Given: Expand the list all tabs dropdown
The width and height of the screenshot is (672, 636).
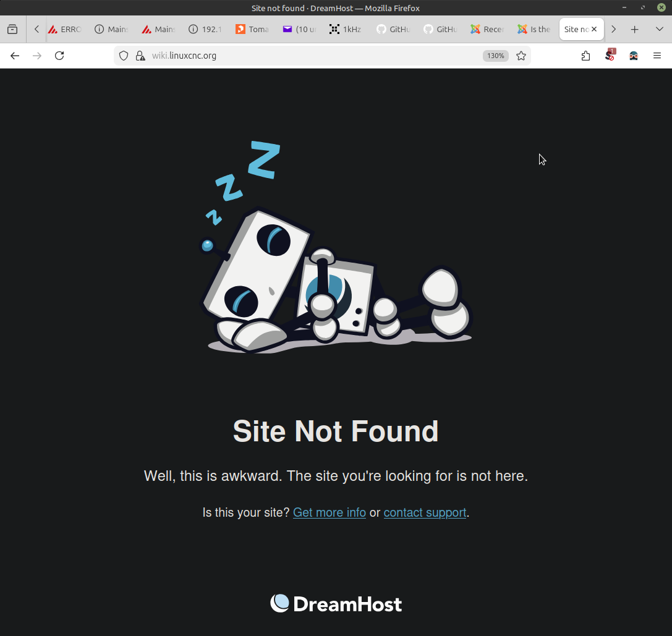Looking at the screenshot, I should (x=659, y=29).
